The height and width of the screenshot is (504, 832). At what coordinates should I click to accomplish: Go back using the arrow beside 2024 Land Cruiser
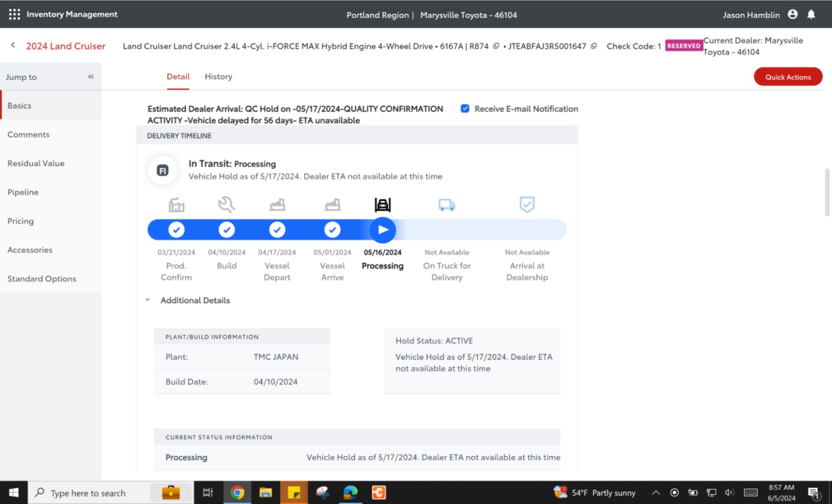click(13, 45)
